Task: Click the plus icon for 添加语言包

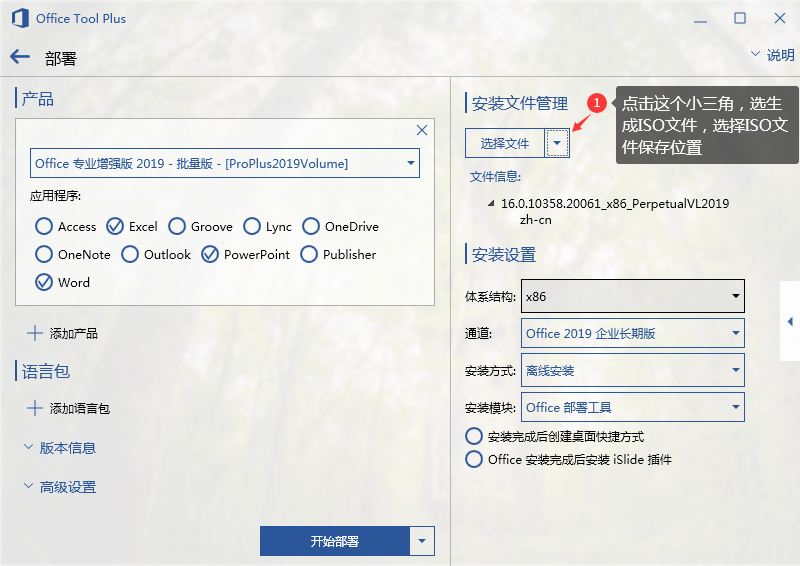Action: tap(35, 408)
